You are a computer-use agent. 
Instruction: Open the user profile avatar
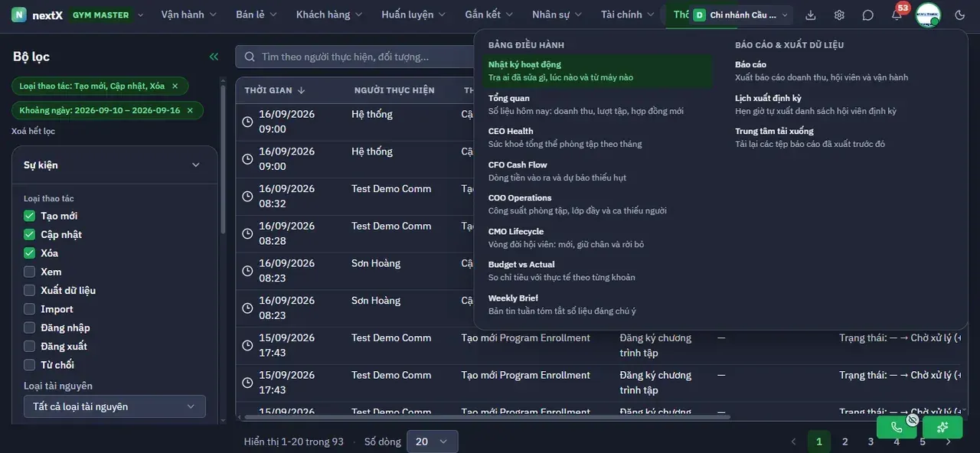tap(928, 15)
